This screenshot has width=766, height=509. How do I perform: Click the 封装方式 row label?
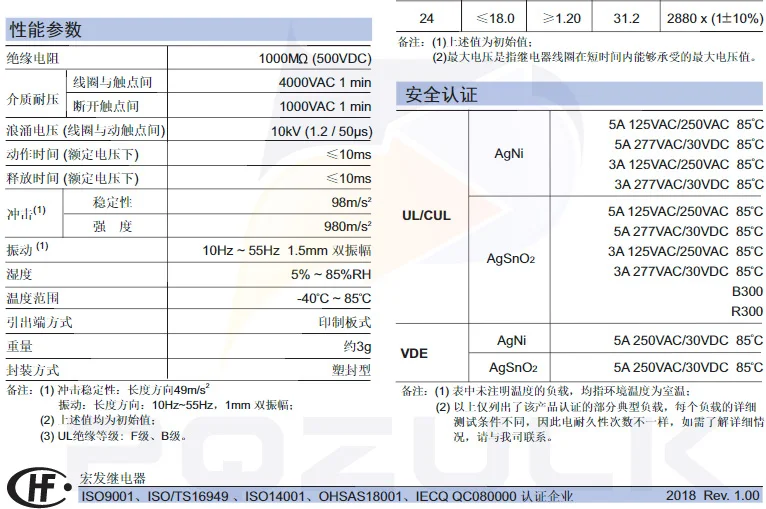[33, 370]
